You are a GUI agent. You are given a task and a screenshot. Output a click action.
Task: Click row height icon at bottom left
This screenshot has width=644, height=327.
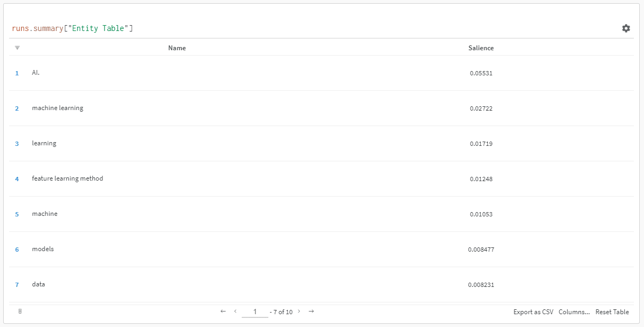point(20,312)
